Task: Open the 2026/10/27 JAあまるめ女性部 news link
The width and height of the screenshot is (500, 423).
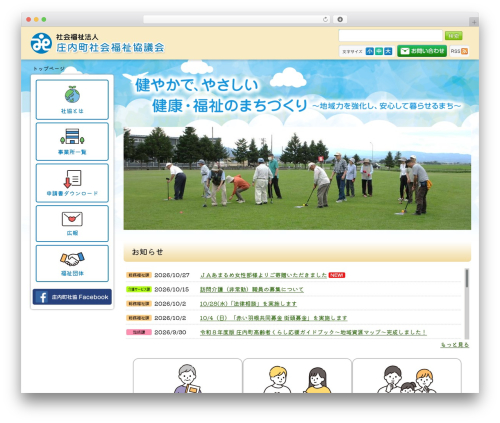Action: pyautogui.click(x=263, y=275)
